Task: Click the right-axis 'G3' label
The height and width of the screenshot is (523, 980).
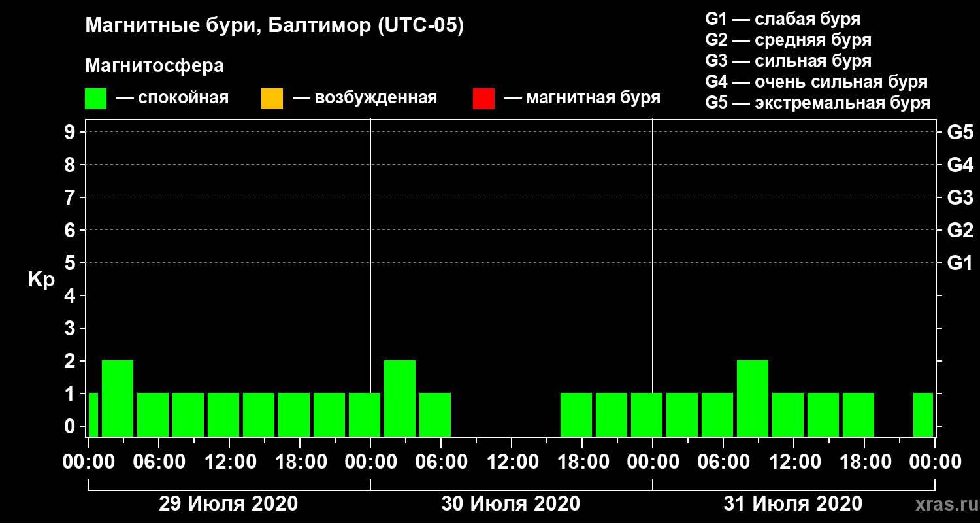Action: (960, 197)
